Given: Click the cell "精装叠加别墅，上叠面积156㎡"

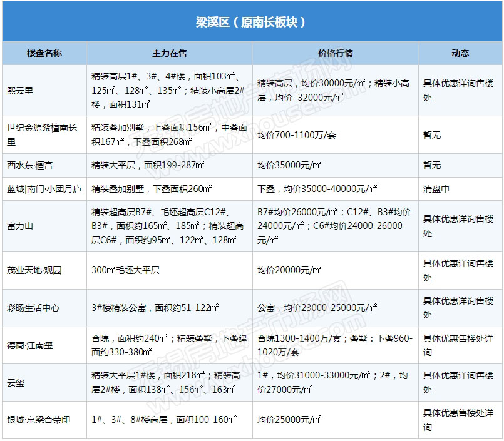Looking at the screenshot, I should (x=169, y=134).
